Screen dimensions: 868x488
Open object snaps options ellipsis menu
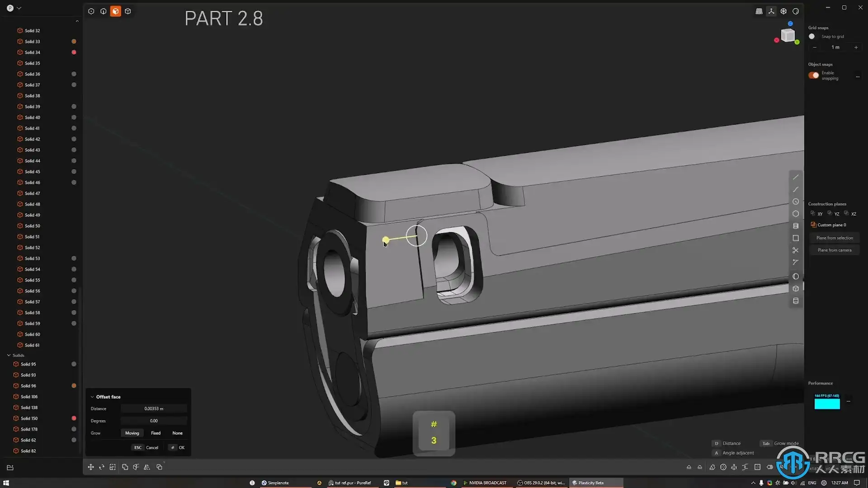(858, 77)
